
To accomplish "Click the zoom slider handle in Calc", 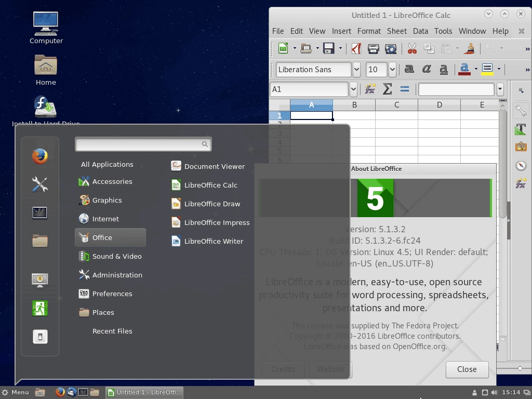I will (x=520, y=368).
